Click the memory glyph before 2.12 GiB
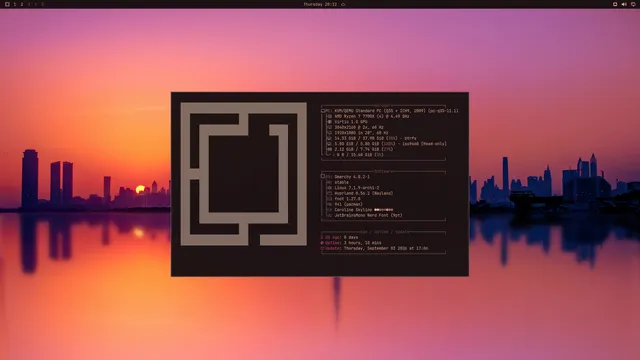640x360 pixels. coord(329,149)
